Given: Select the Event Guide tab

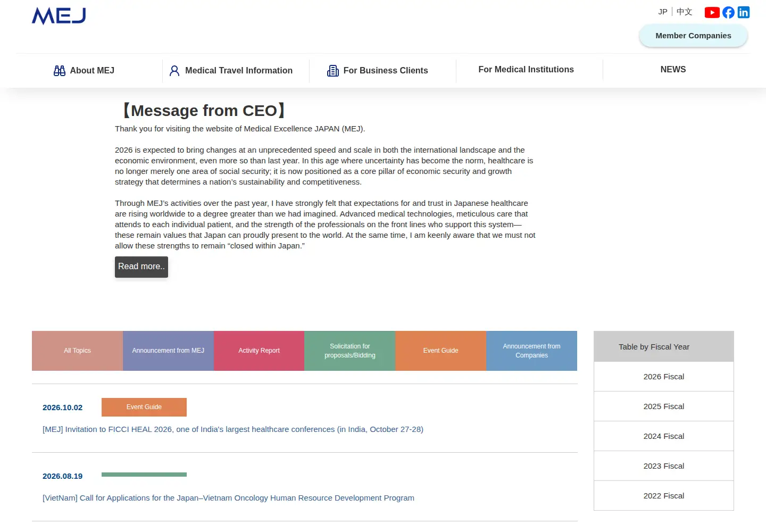Looking at the screenshot, I should click(440, 351).
